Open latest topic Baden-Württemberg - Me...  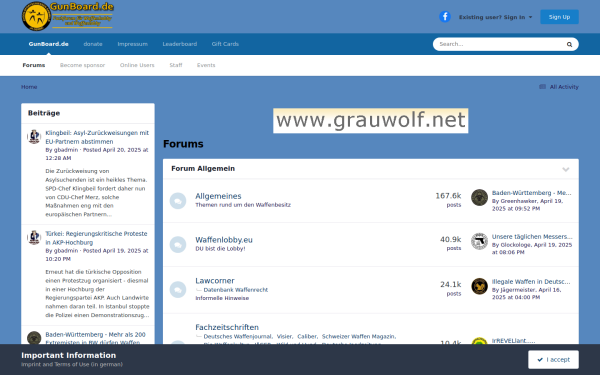tap(532, 192)
